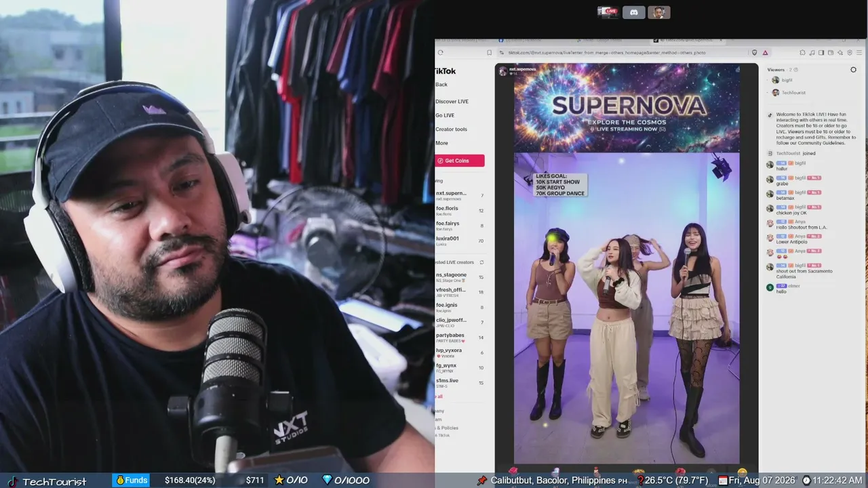Click TechTourist in the Viewers list
Screen dimensions: 868x488
(793, 92)
